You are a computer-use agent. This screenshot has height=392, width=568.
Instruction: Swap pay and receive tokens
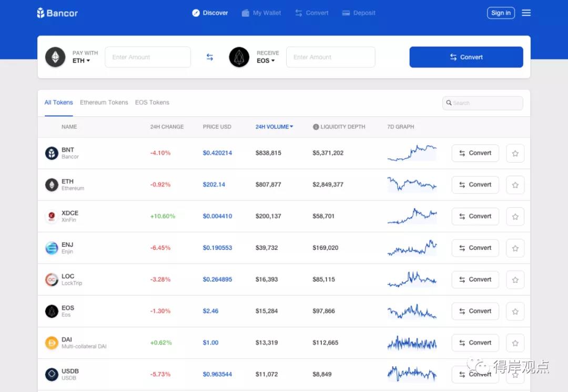coord(210,57)
